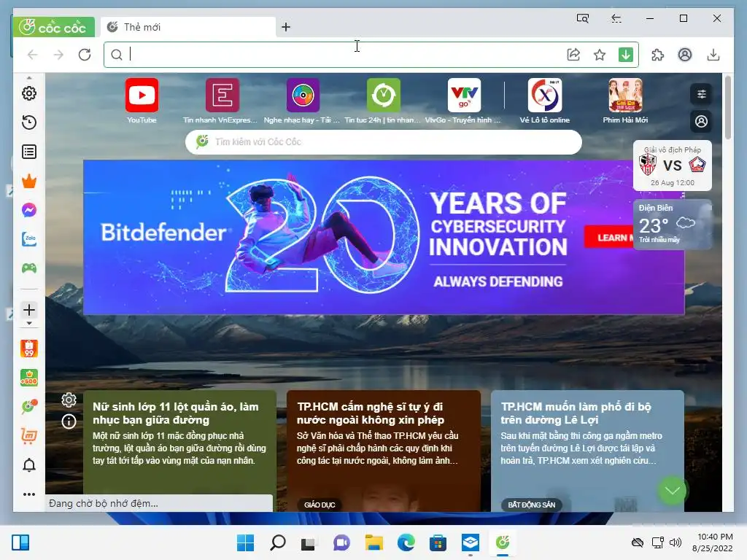Share this page via share icon
This screenshot has width=747, height=560.
pyautogui.click(x=573, y=55)
